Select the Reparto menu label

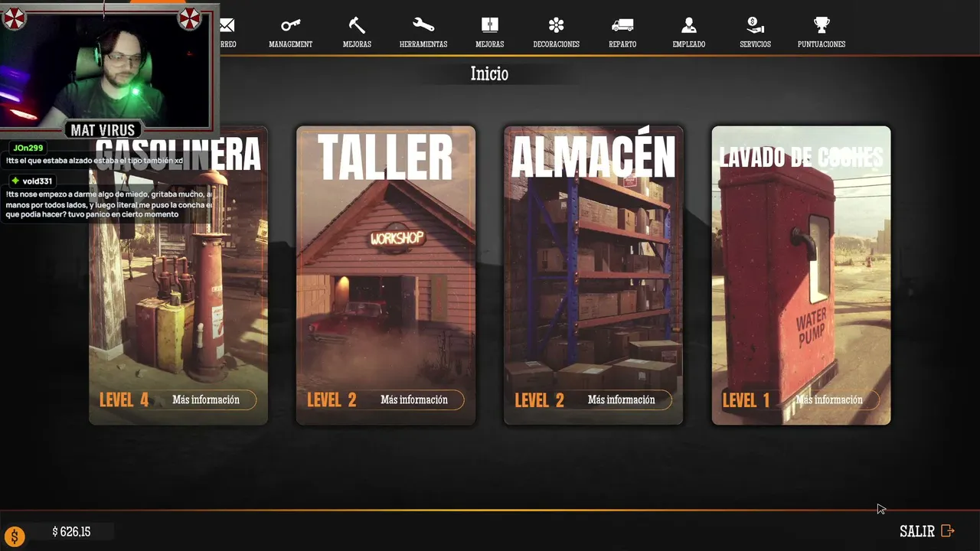coord(622,44)
